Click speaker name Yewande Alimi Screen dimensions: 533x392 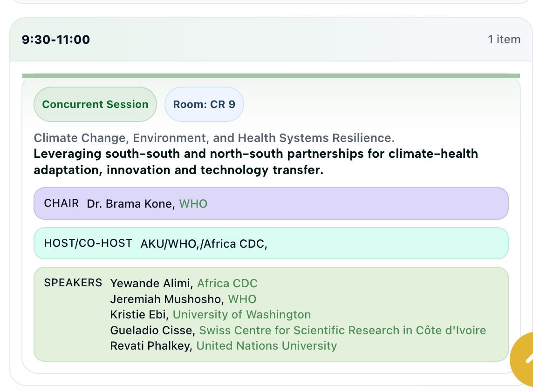pyautogui.click(x=151, y=284)
